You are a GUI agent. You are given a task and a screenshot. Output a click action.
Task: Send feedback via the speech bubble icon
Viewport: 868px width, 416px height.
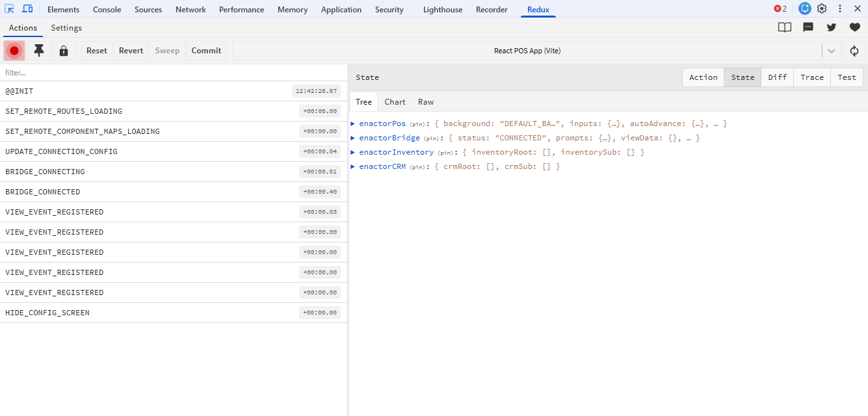(x=808, y=27)
